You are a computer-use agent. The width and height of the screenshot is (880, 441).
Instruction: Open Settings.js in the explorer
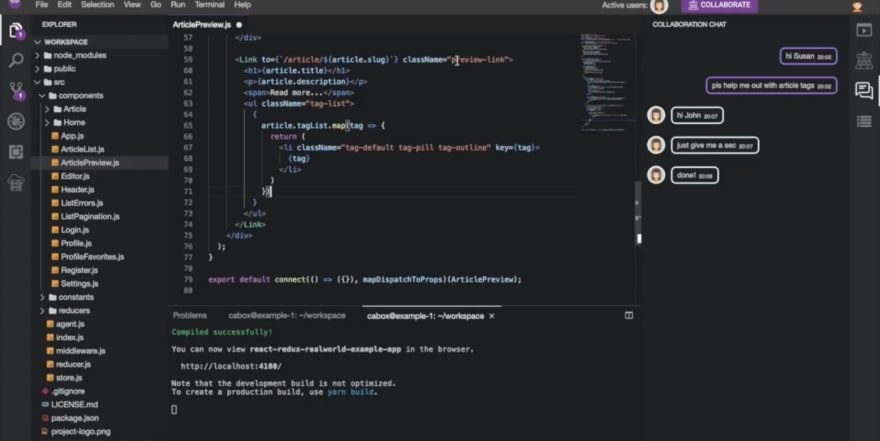[x=79, y=283]
